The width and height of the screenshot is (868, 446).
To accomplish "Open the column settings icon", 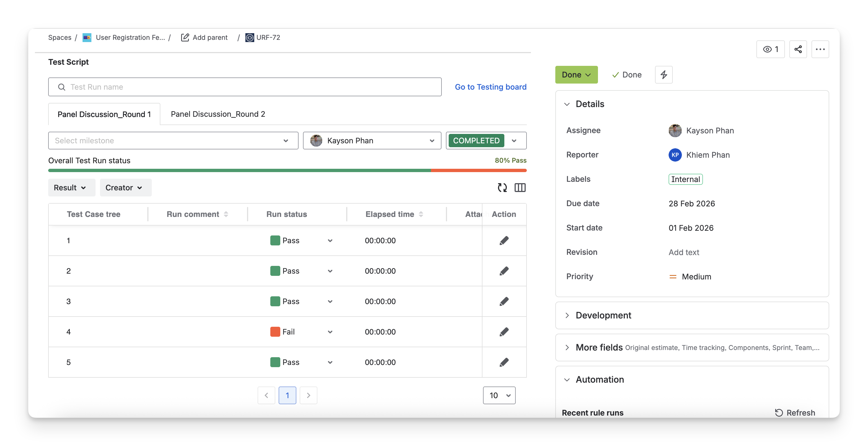I will 520,188.
